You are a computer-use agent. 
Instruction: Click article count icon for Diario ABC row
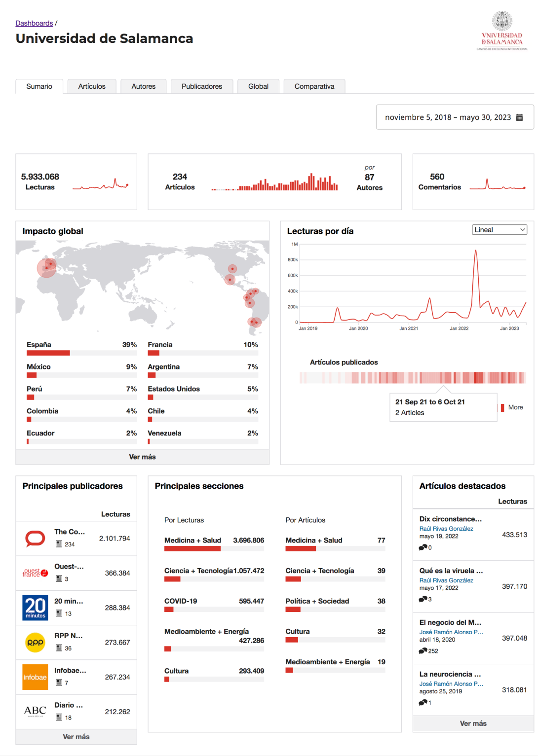tap(59, 718)
